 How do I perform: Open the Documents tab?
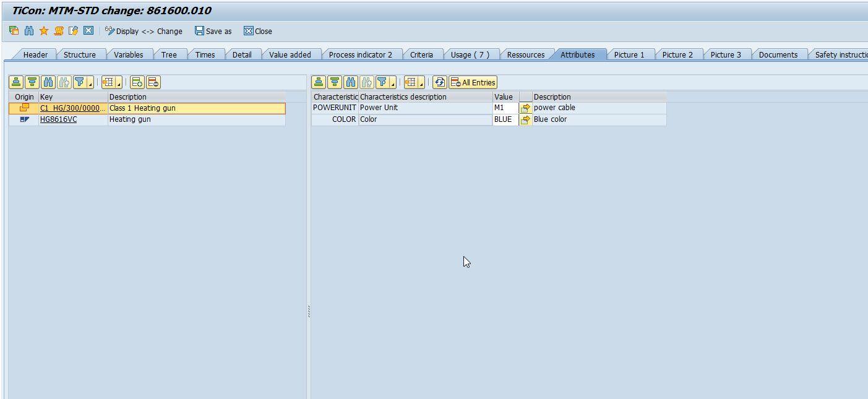[778, 54]
